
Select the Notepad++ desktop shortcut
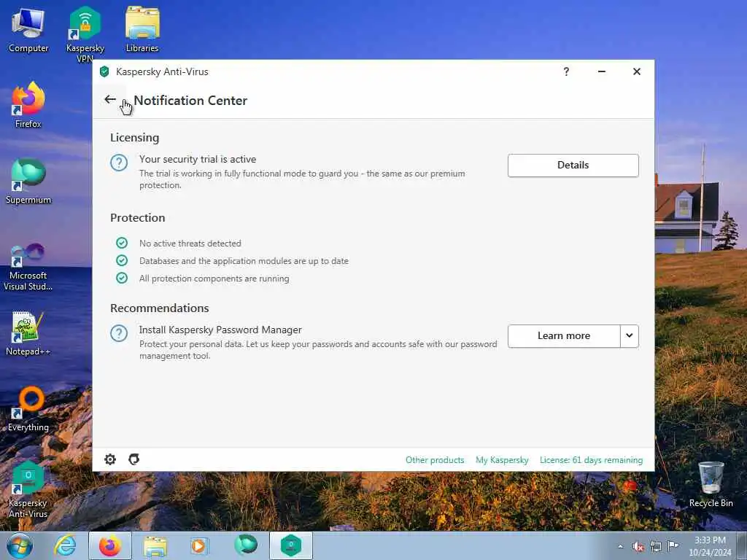28,333
